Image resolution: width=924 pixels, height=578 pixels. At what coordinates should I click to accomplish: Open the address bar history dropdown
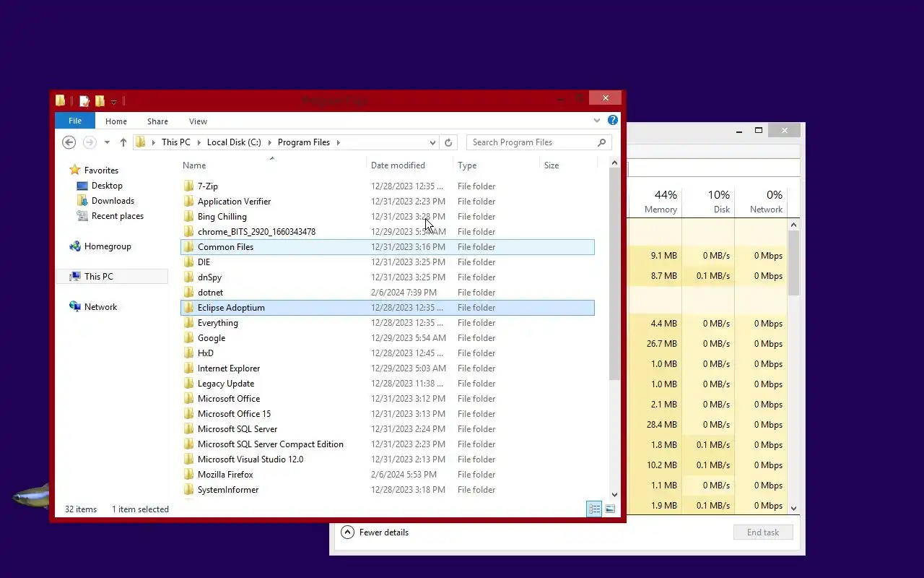[x=432, y=142]
